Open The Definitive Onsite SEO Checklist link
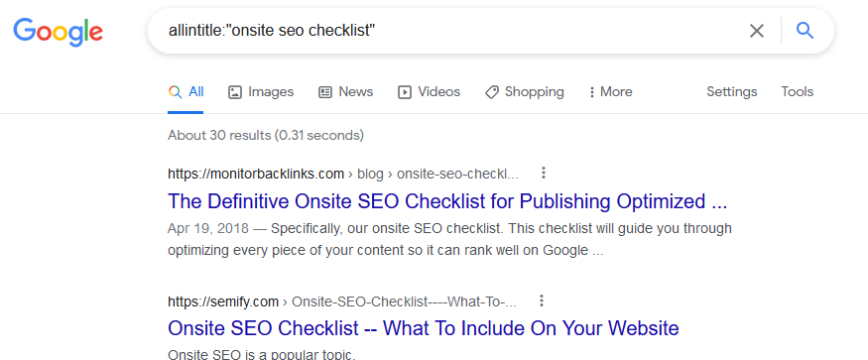The width and height of the screenshot is (868, 360). 447,201
